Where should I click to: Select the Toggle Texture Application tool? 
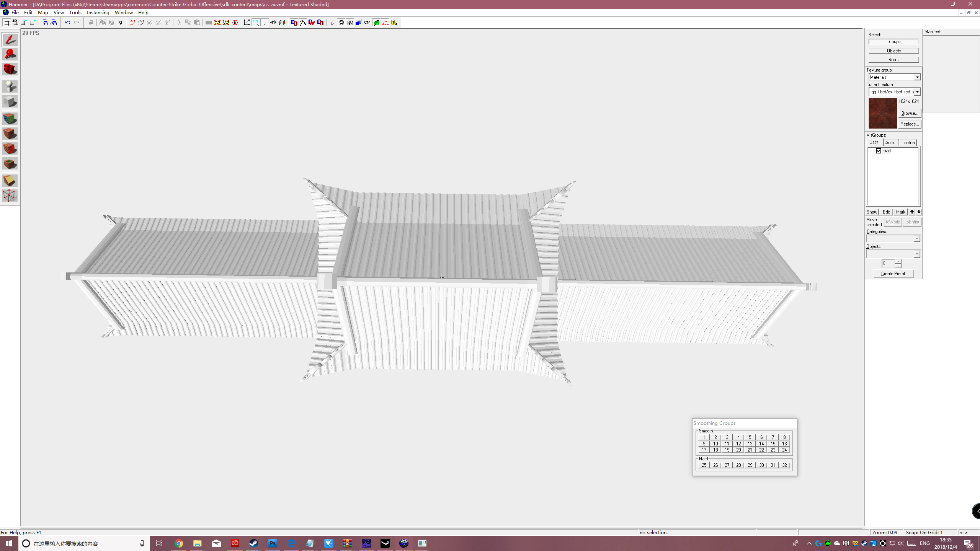click(10, 119)
